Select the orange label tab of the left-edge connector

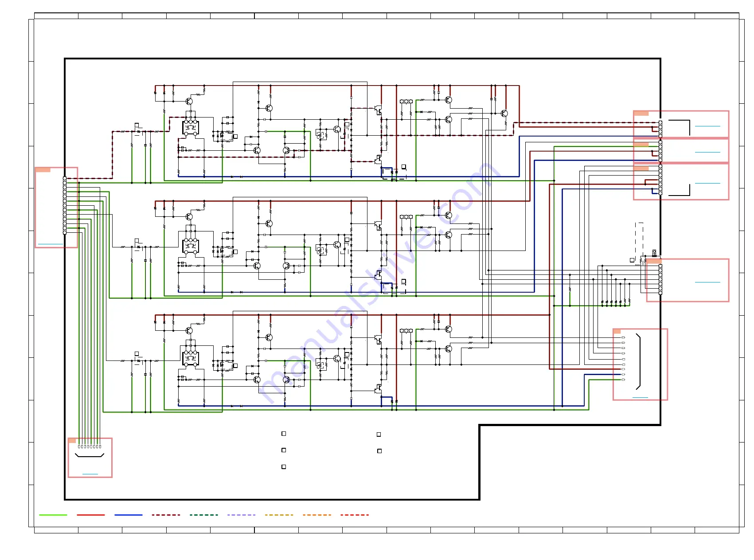click(x=43, y=170)
